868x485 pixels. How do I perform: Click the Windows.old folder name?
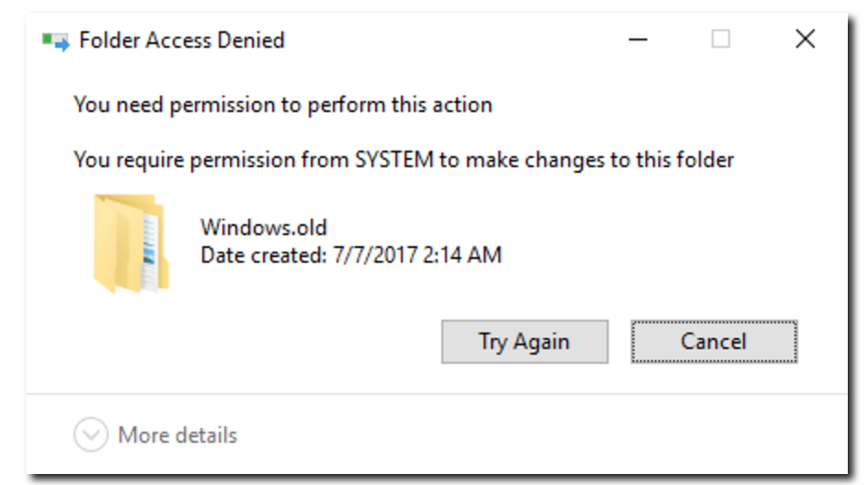click(264, 227)
